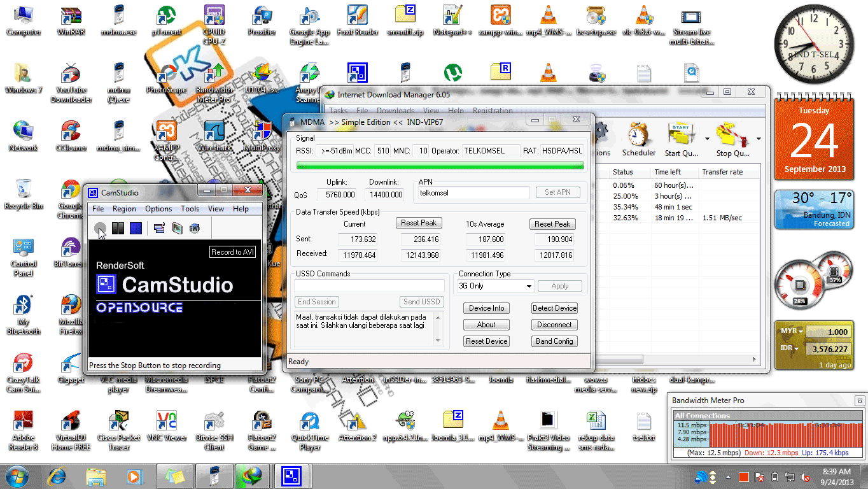
Task: Expand the Start Queue dropdown arrow
Action: point(707,139)
